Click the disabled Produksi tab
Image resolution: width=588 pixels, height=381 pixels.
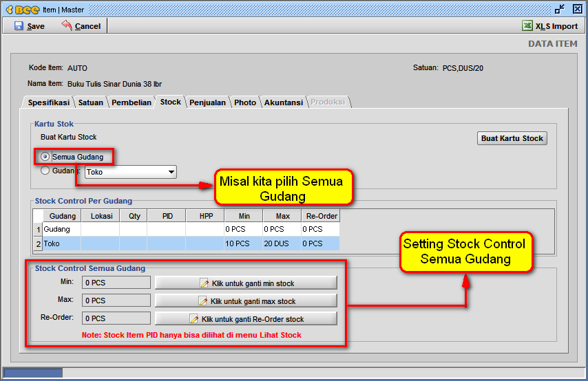click(x=328, y=102)
